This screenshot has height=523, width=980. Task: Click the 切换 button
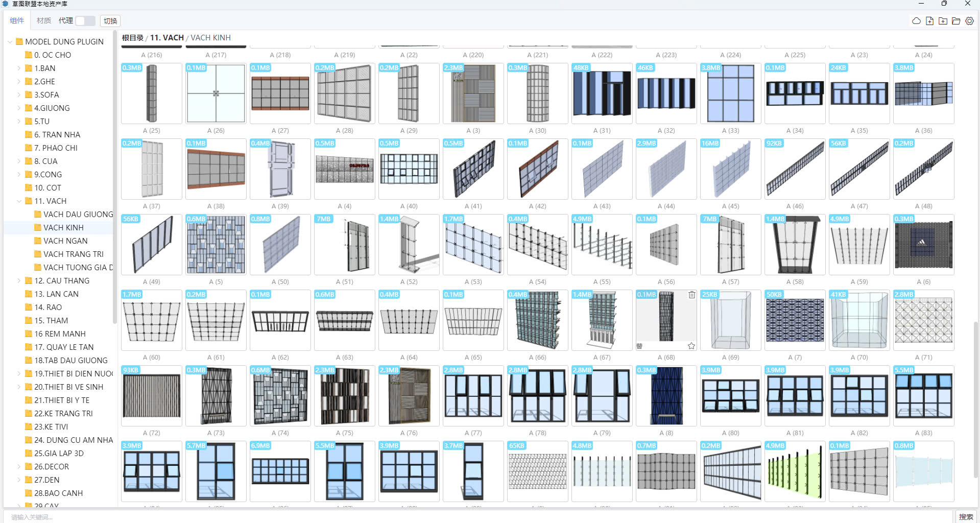(x=110, y=21)
